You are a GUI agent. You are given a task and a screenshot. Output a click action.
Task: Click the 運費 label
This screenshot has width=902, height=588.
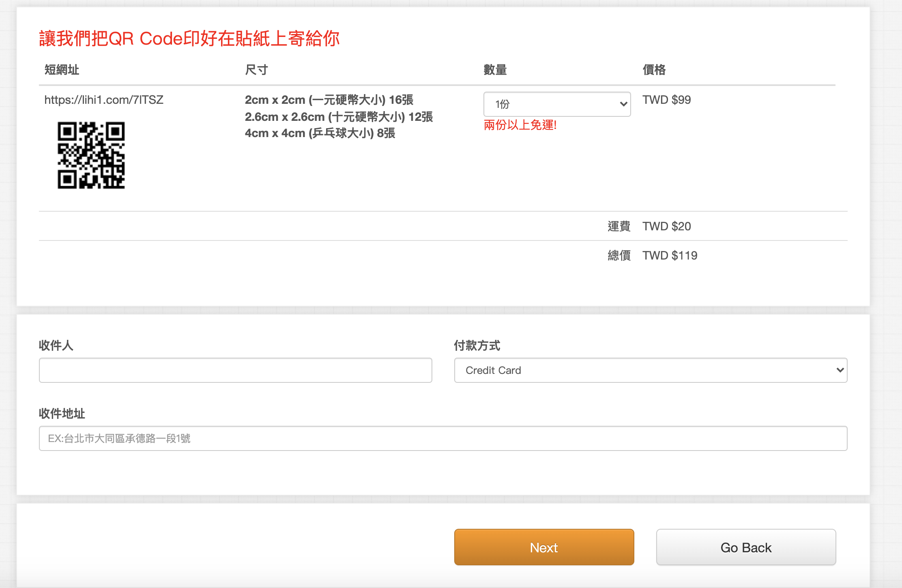tap(619, 226)
